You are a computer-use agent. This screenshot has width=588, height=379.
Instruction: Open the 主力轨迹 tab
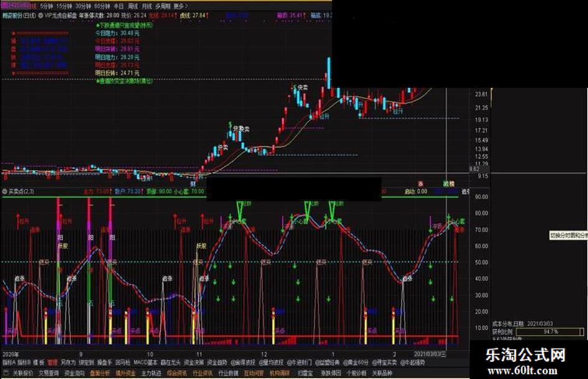[151, 373]
